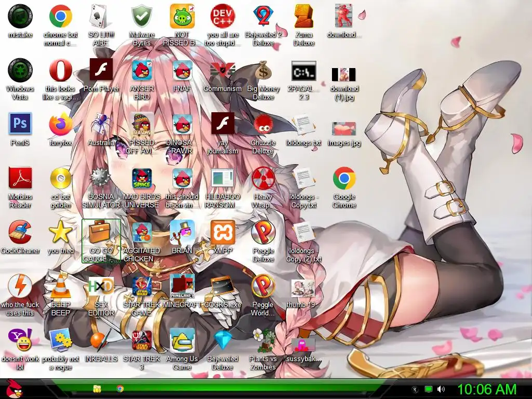Select the '2PACAL...' command prompt icon

pos(303,71)
